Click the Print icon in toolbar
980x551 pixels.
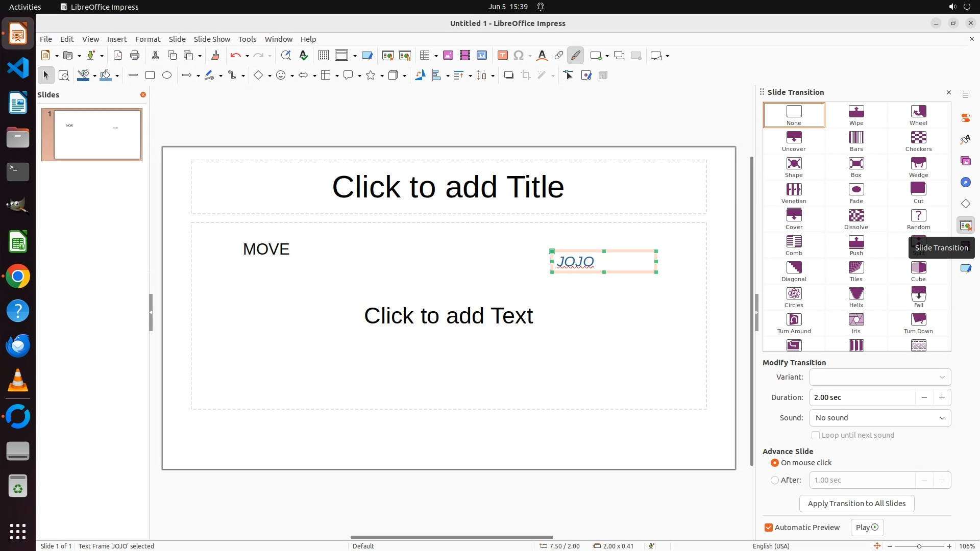point(135,56)
